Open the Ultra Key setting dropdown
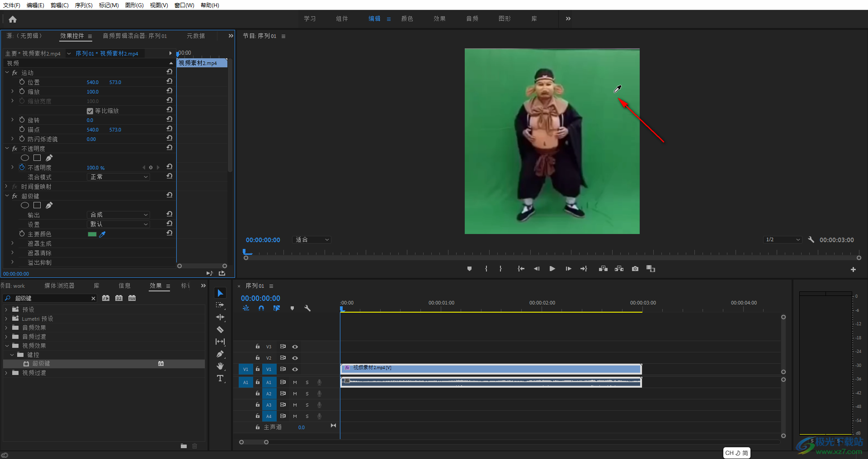The width and height of the screenshot is (868, 459). point(118,224)
